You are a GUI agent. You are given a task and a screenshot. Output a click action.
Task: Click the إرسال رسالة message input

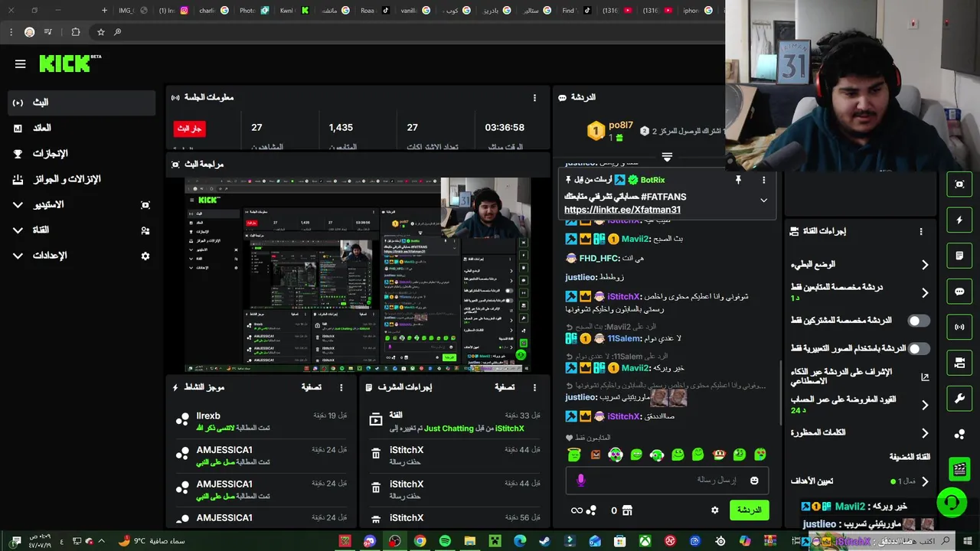[666, 480]
